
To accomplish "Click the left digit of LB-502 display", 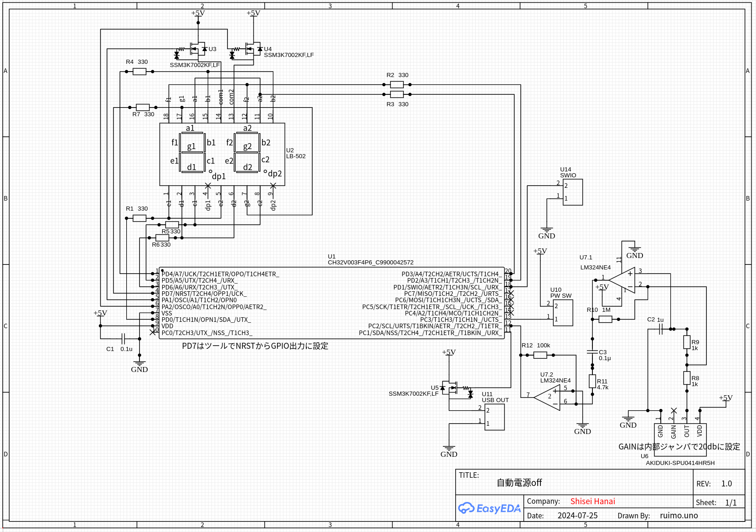I will 192,153.
